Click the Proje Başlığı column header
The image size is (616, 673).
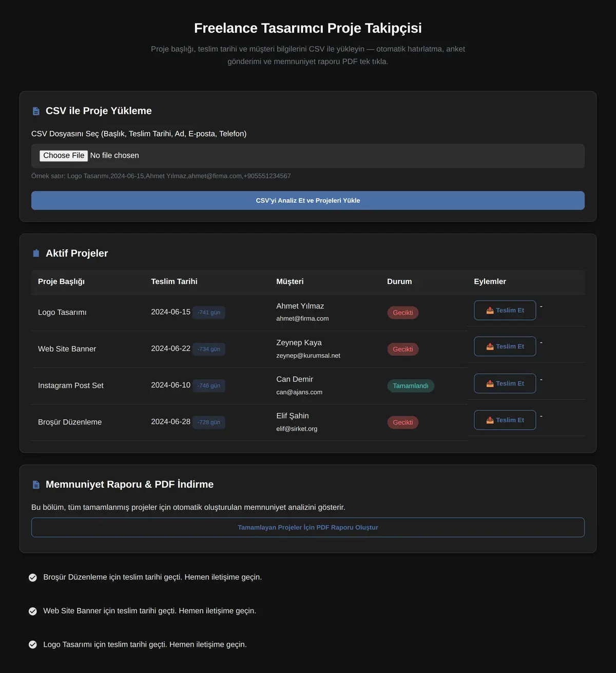tap(61, 281)
